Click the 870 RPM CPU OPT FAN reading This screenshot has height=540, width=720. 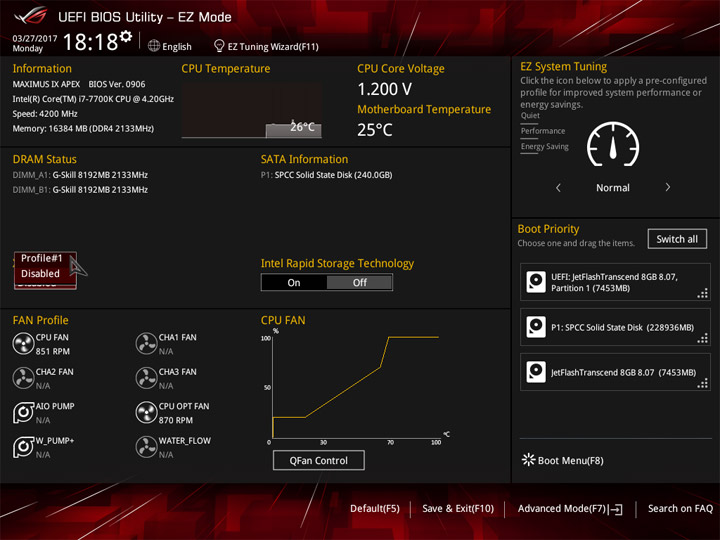(176, 420)
